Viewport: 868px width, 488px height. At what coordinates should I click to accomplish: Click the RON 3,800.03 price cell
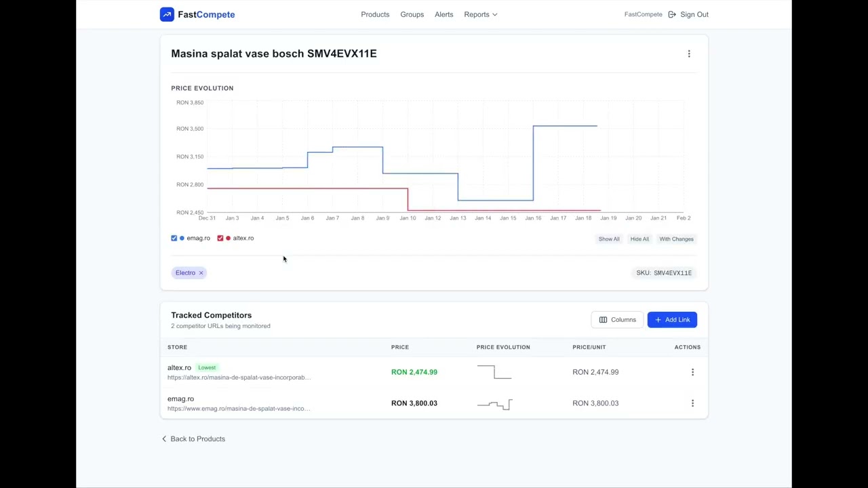coord(414,403)
